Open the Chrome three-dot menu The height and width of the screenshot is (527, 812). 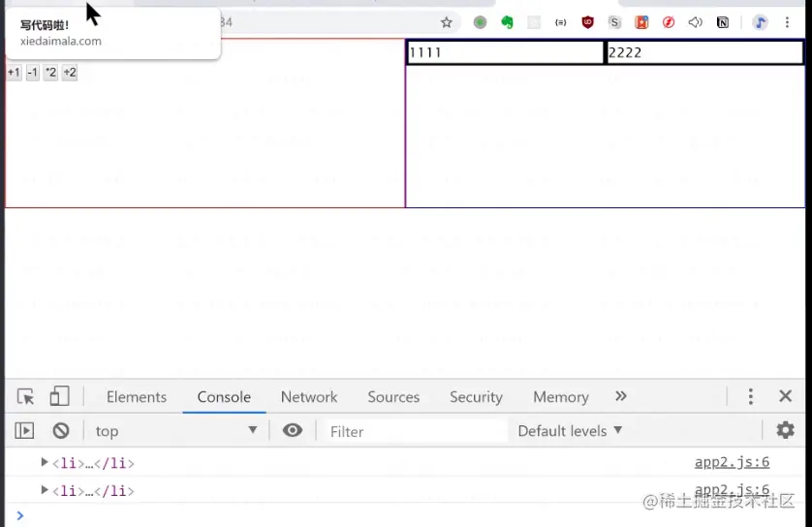pyautogui.click(x=787, y=22)
